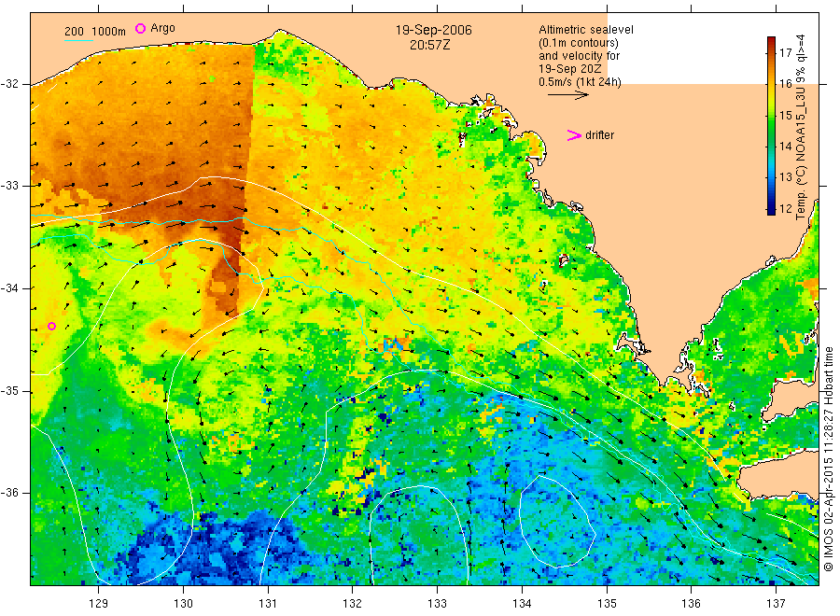840x616 pixels.
Task: Click latitude axis label -32
Action: point(9,84)
